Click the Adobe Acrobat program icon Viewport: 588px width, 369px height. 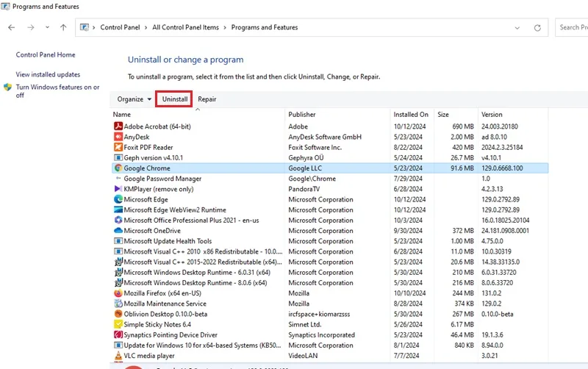point(118,126)
